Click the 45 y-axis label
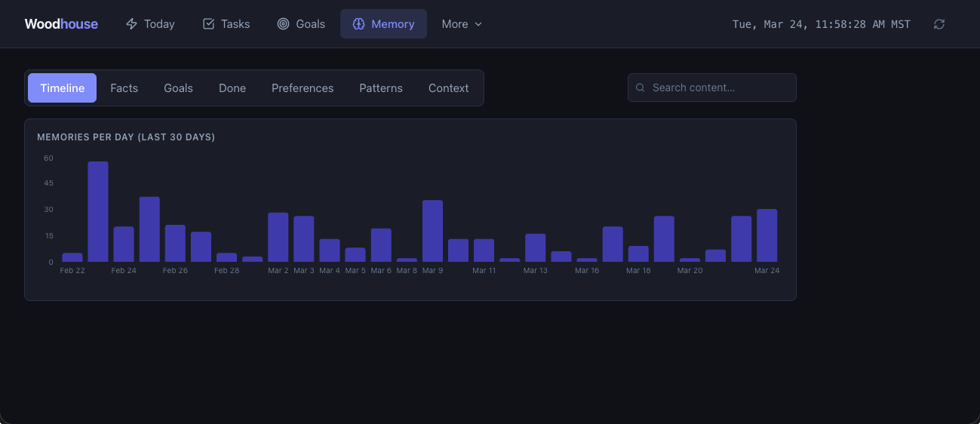Image resolution: width=980 pixels, height=424 pixels. point(48,183)
